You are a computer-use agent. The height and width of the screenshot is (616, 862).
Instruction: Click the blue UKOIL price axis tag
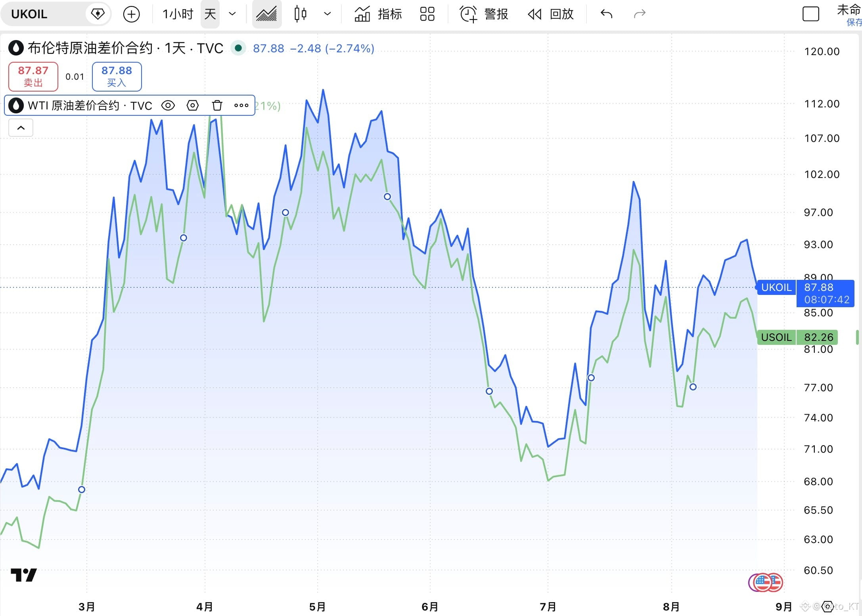(776, 287)
